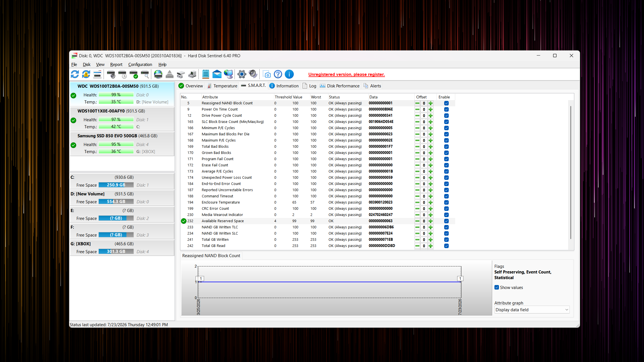Toggle Enable checkbox for Total GB Read
This screenshot has height=362, width=644.
click(x=446, y=246)
